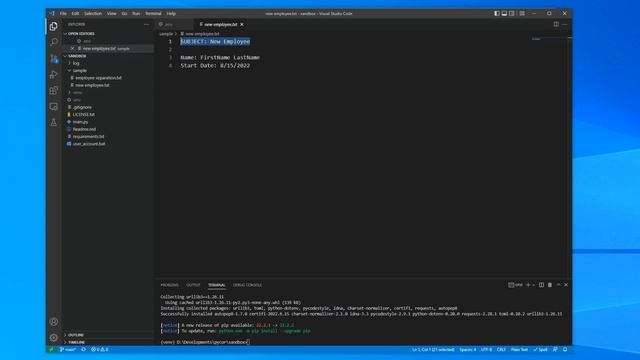This screenshot has width=640, height=360.
Task: Close the terminal panel
Action: [566, 285]
